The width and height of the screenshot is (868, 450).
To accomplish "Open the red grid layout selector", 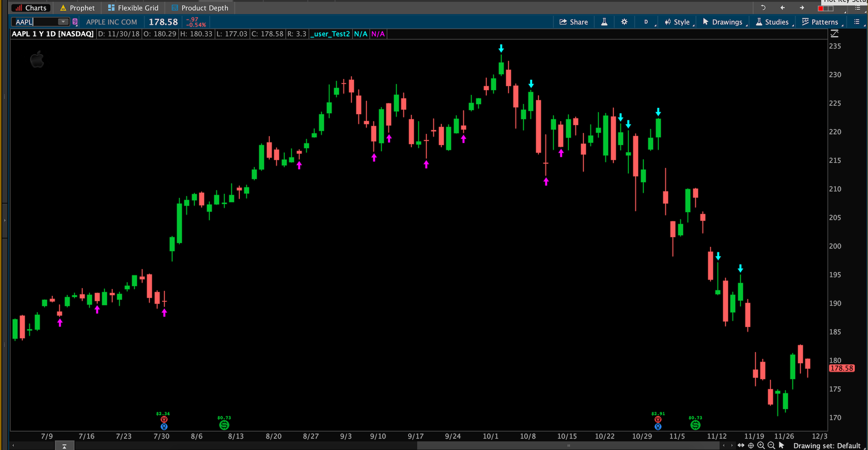I will [x=826, y=9].
